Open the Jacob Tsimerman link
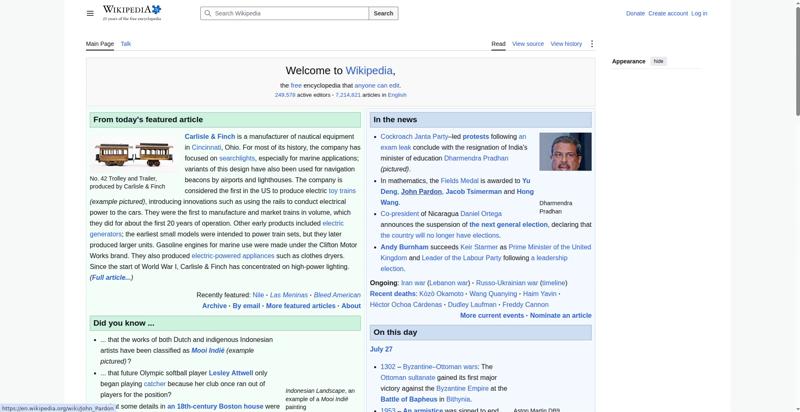800x412 pixels. pyautogui.click(x=473, y=192)
